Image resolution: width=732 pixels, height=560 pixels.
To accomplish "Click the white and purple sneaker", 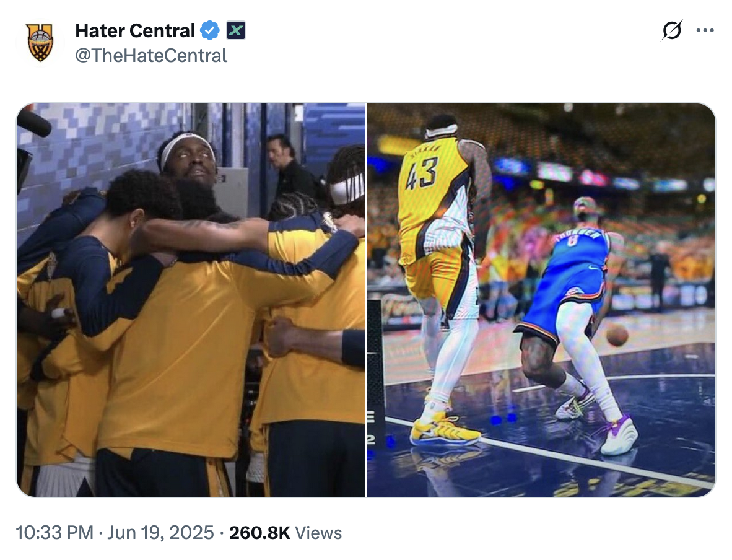I will 619,435.
